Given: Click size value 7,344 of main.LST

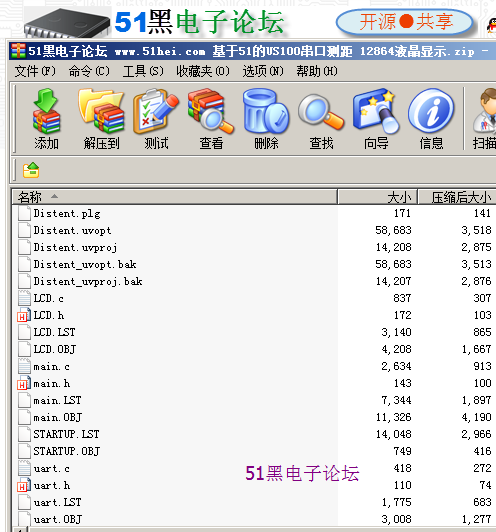Looking at the screenshot, I should click(x=396, y=400).
